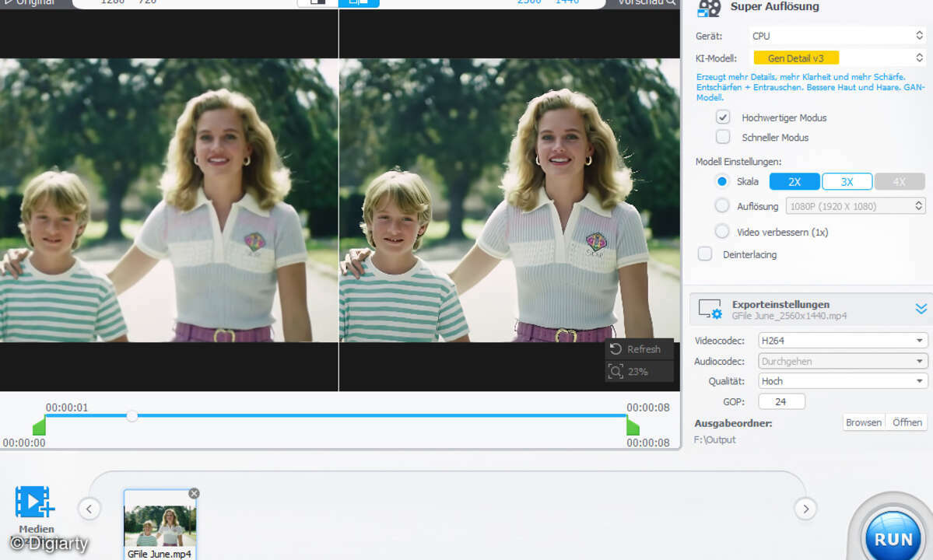Click the Exporteinstellungen monitor gear icon
The height and width of the screenshot is (560, 933).
coord(710,309)
